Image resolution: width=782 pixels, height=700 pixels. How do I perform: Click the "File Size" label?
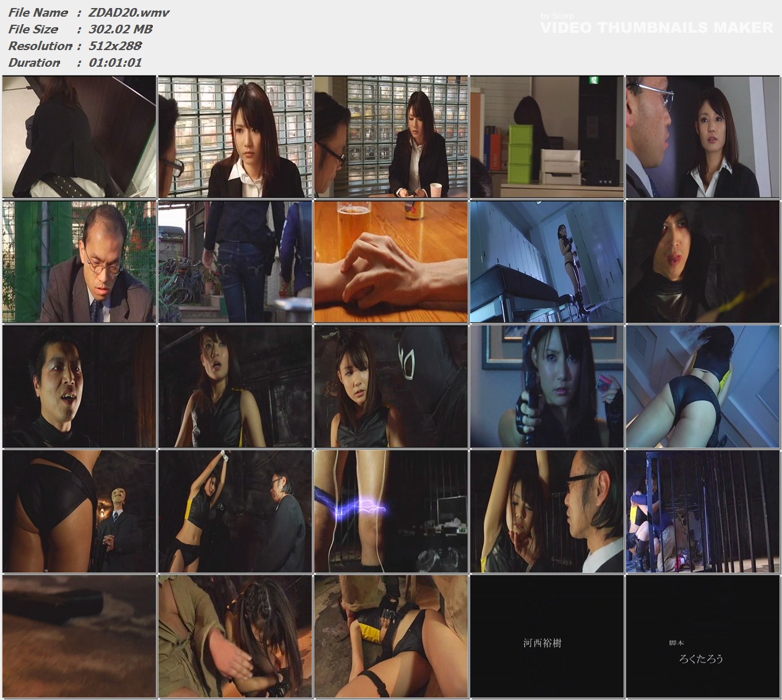(x=33, y=29)
